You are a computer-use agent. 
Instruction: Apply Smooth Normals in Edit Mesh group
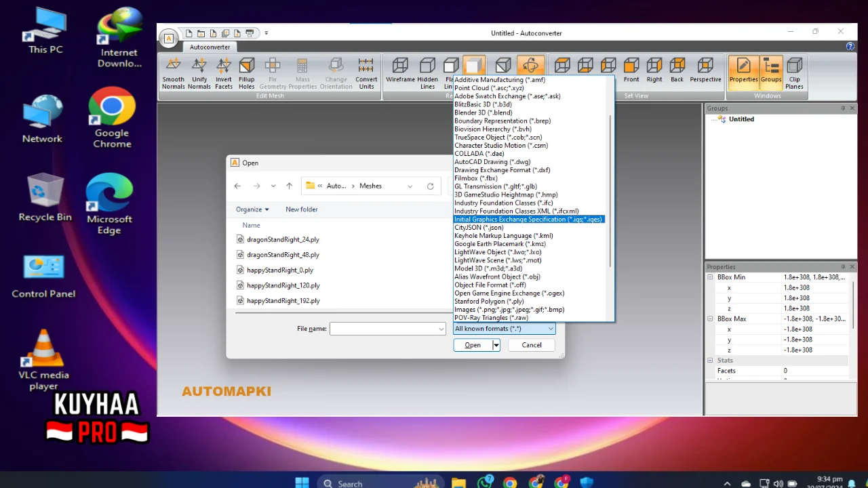click(173, 73)
